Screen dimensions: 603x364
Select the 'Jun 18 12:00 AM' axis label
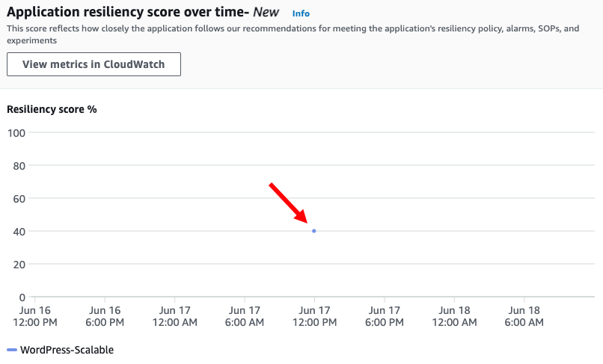click(455, 316)
